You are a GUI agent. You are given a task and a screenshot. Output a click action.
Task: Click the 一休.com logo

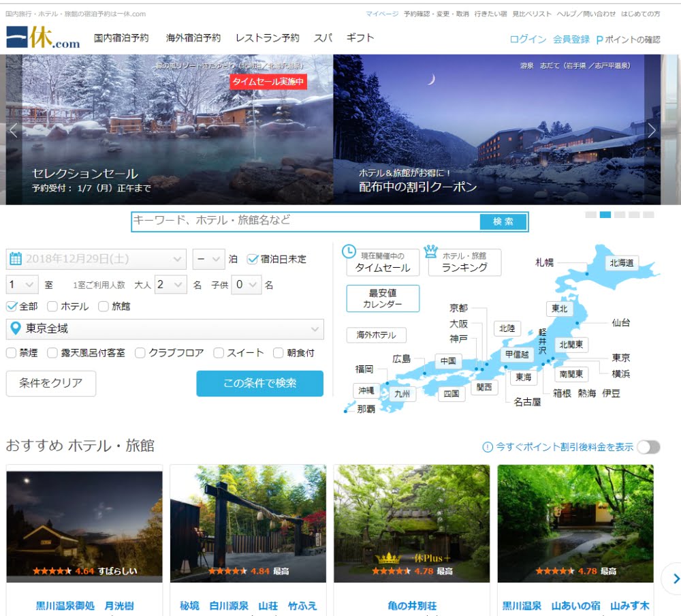tap(43, 37)
